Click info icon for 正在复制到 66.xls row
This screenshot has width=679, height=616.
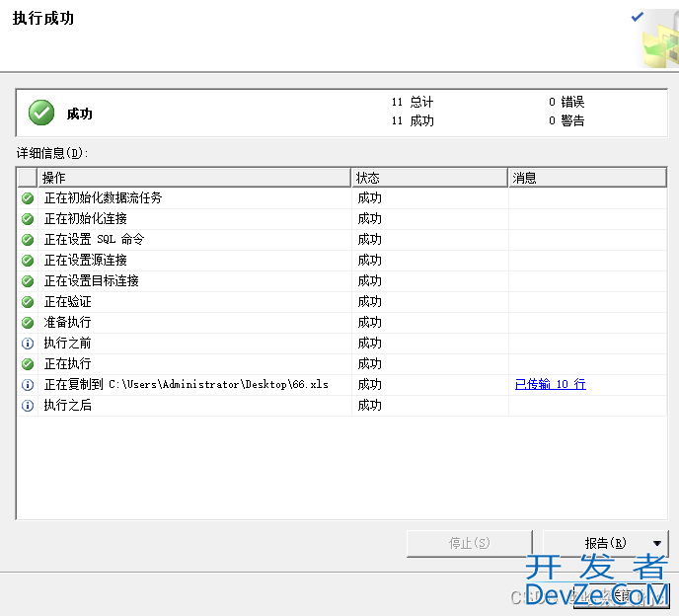point(28,385)
